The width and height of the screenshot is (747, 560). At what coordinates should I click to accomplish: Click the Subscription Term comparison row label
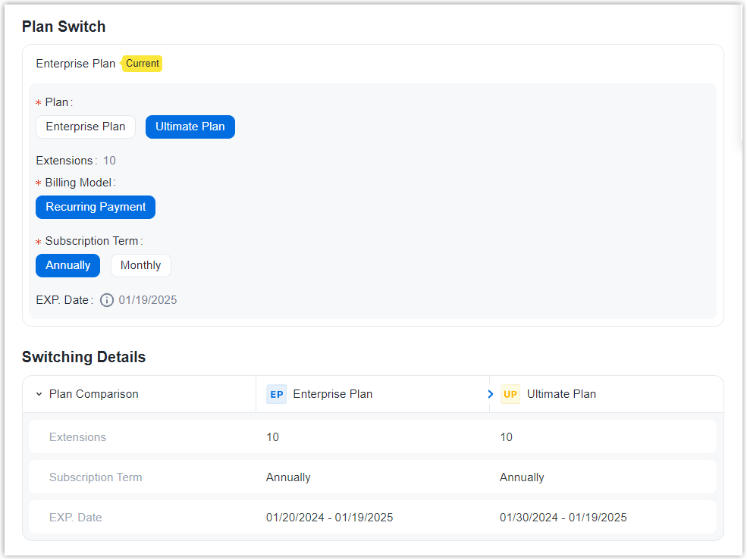click(96, 477)
